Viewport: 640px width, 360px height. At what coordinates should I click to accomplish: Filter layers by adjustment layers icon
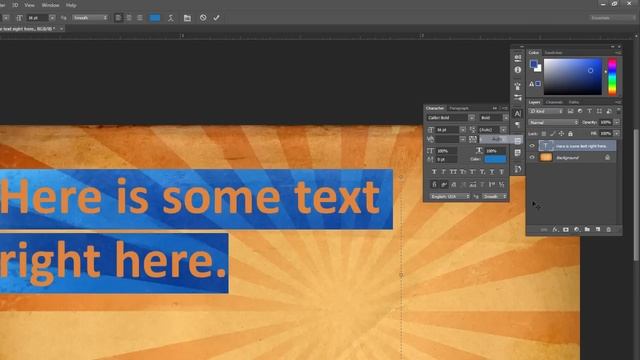tap(580, 111)
